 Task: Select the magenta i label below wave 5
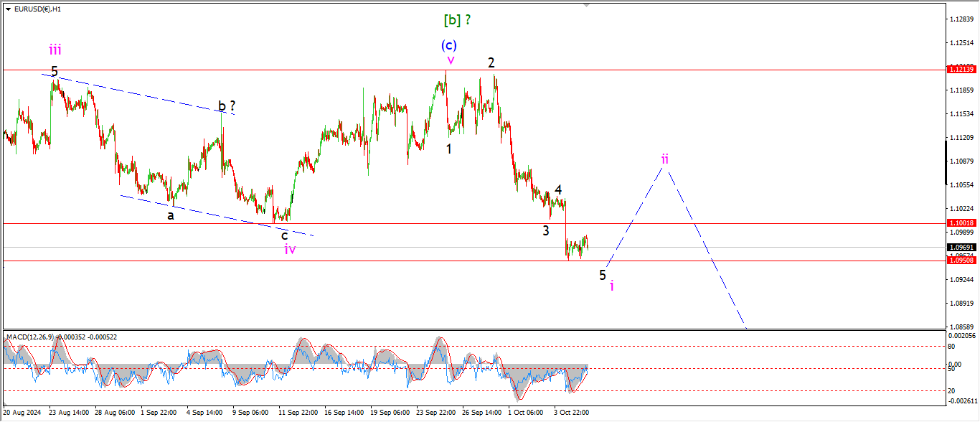click(x=611, y=286)
